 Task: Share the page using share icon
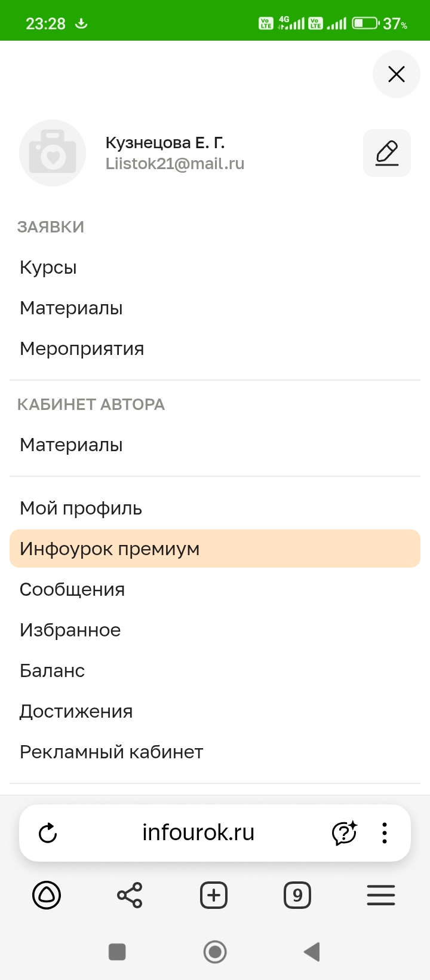tap(130, 895)
